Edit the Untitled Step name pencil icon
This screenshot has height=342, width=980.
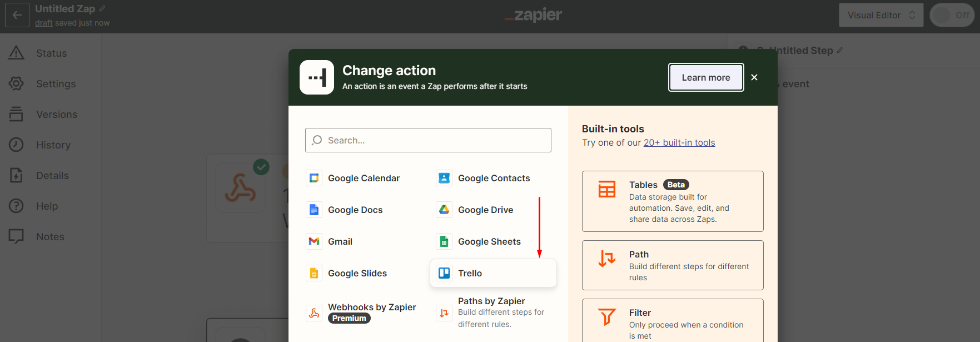coord(840,50)
